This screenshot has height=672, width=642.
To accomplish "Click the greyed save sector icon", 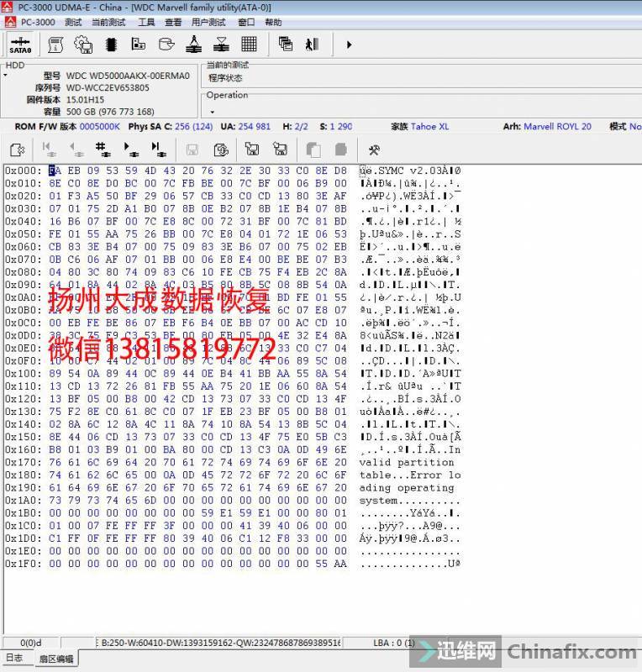I will click(192, 150).
